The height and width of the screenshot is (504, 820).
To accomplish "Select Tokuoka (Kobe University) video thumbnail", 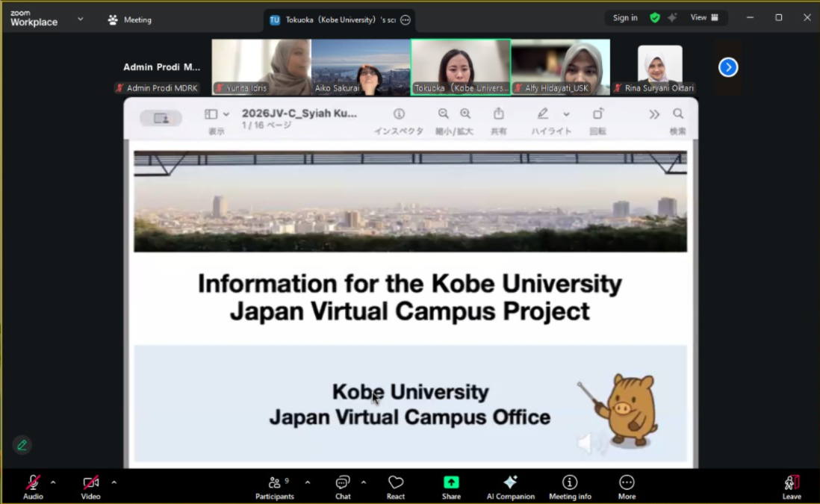I will (x=461, y=67).
